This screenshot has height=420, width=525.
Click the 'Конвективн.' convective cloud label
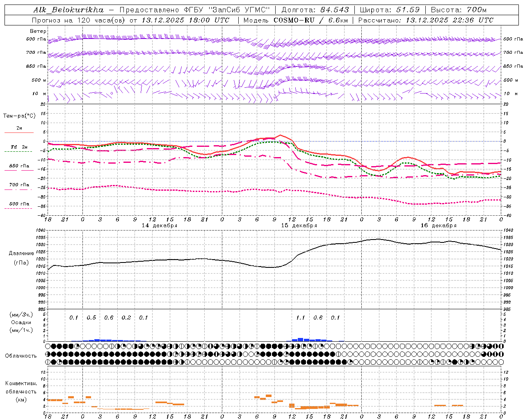pyautogui.click(x=21, y=383)
